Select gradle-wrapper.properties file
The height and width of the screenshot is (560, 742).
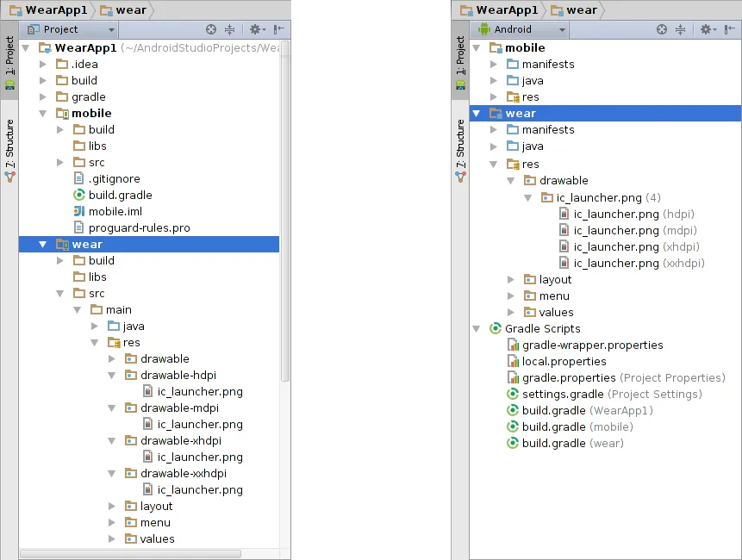(585, 345)
